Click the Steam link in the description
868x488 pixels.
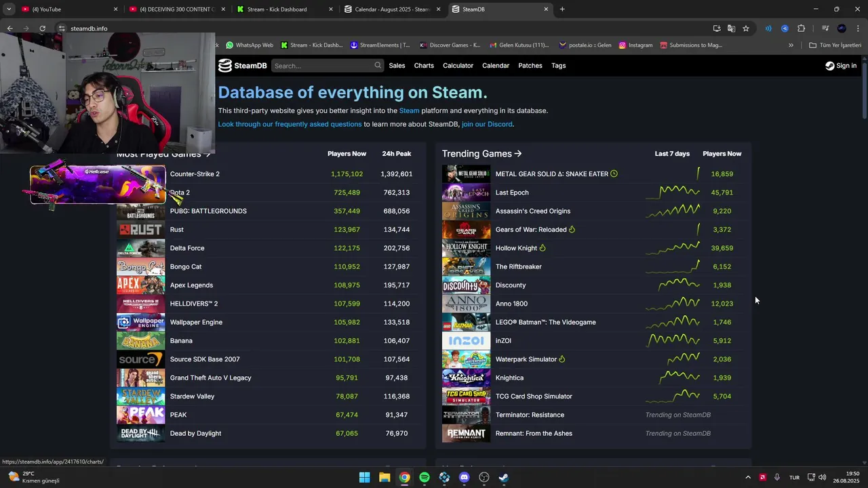[409, 110]
